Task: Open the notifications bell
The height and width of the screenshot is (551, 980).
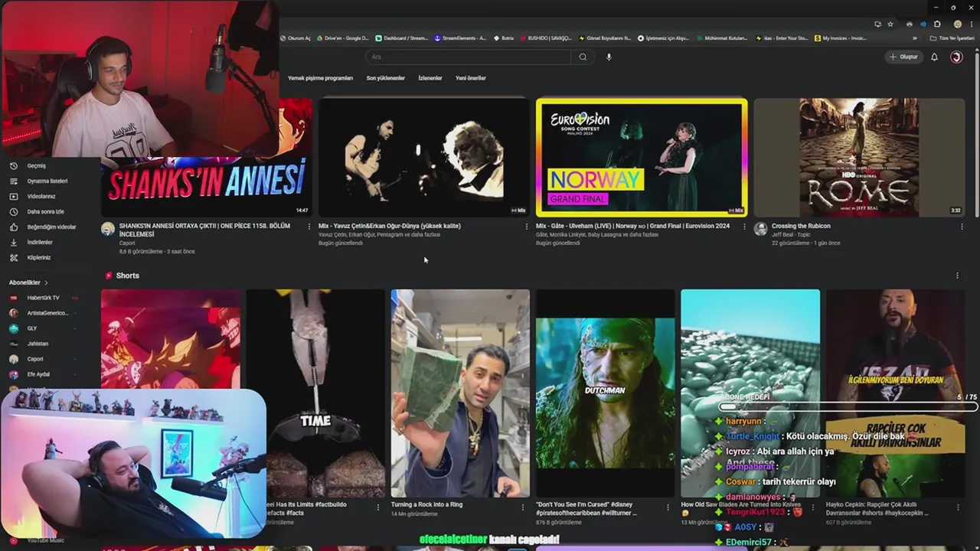Action: tap(934, 57)
